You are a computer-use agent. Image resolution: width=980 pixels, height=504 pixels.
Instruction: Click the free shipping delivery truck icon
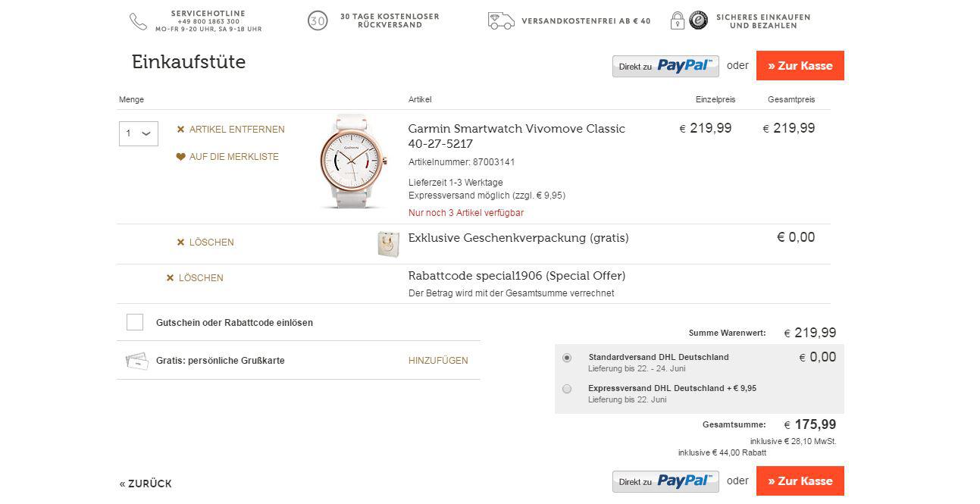[501, 21]
